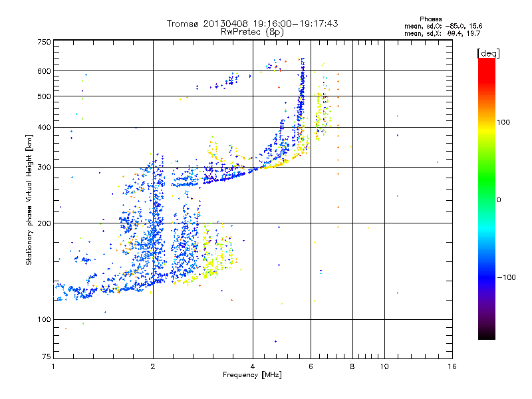Viewport: 532px width, 399px height.
Task: Click the y-axis label 'Stationary phase Virtual Height [km]'
Action: point(29,200)
